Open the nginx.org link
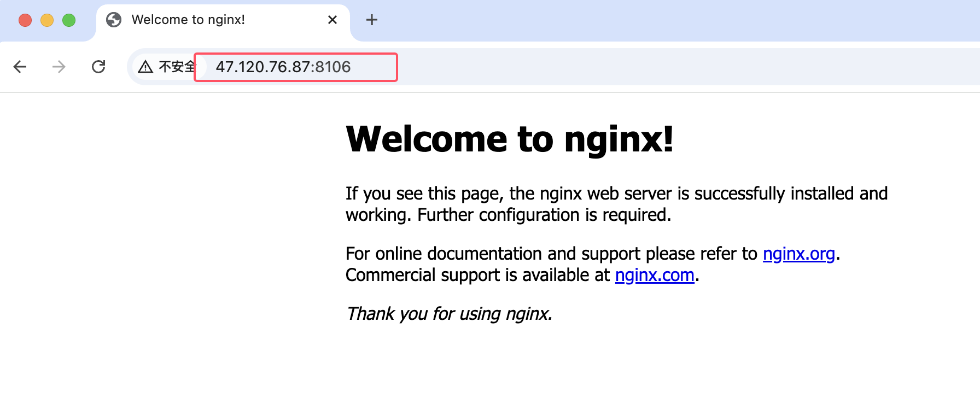This screenshot has height=398, width=980. coord(799,254)
